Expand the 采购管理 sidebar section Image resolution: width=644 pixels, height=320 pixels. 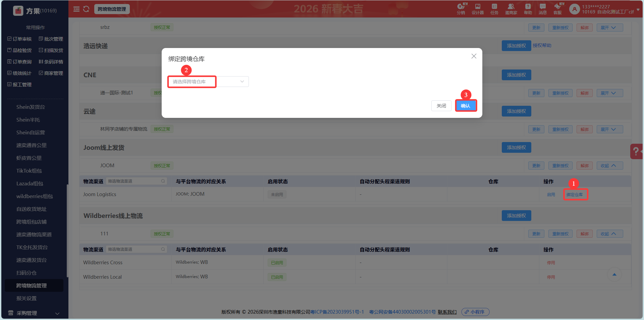[x=34, y=313]
